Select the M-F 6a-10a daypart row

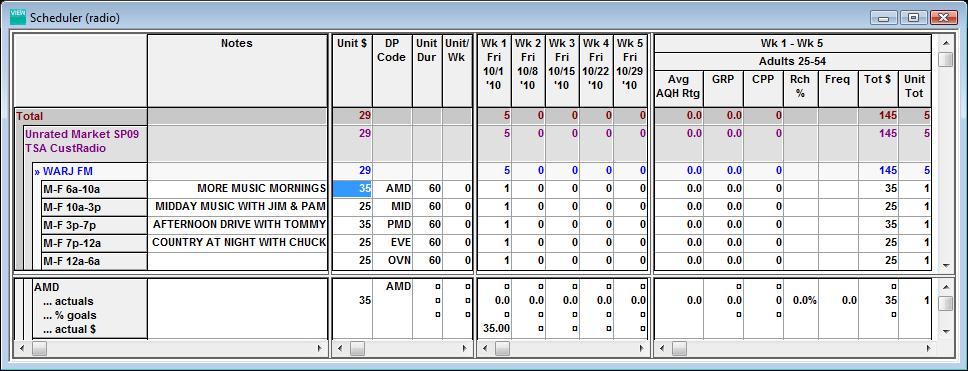[x=94, y=189]
